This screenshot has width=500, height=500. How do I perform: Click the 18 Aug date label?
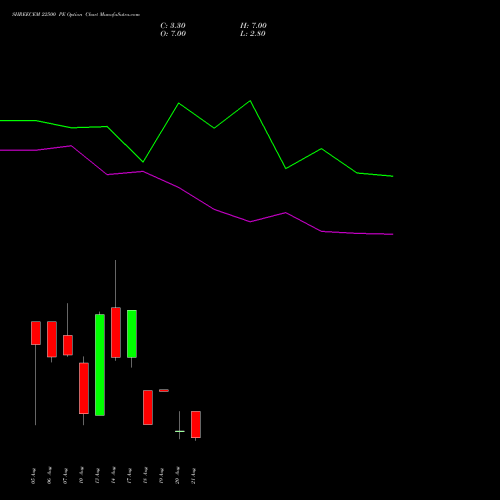(145, 476)
